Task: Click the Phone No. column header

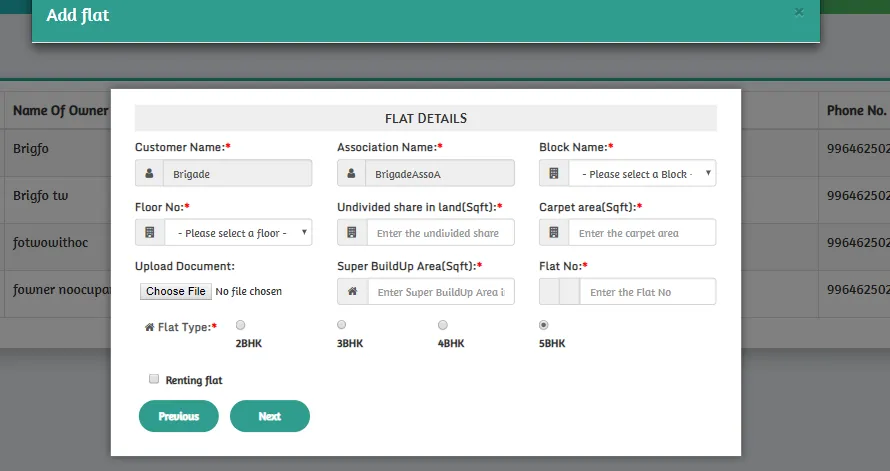Action: click(856, 111)
